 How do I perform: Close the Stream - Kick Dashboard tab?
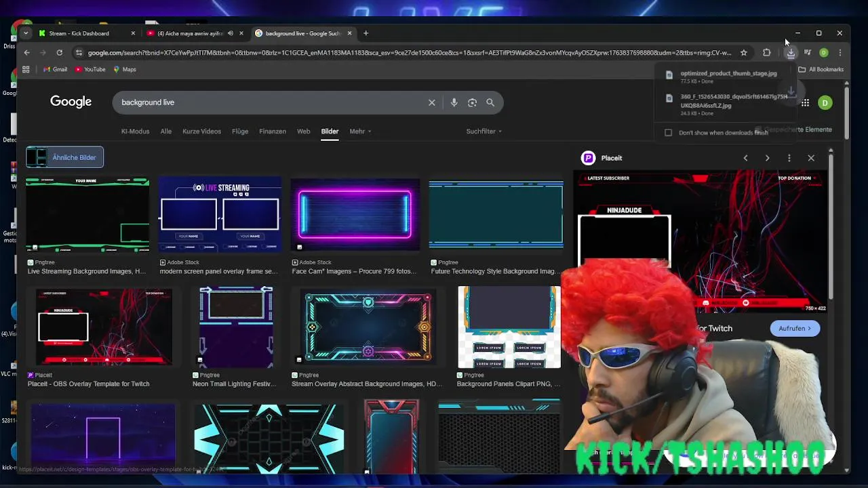tap(133, 33)
